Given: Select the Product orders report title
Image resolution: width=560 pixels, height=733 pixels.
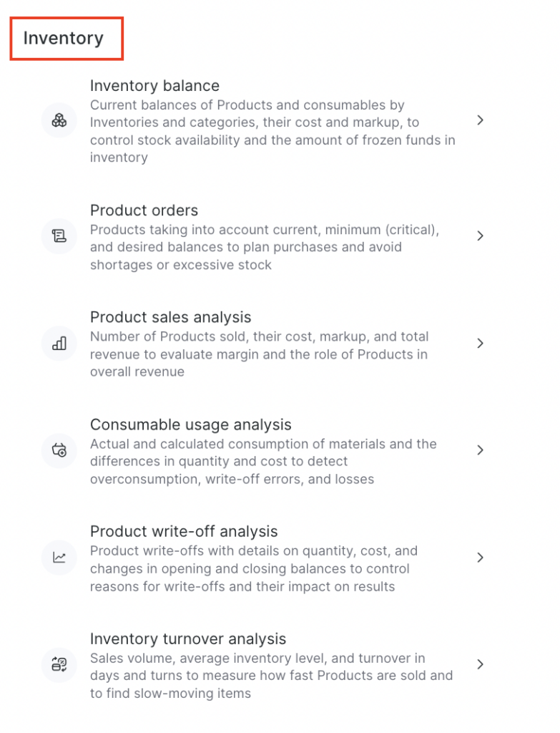Looking at the screenshot, I should (x=144, y=210).
